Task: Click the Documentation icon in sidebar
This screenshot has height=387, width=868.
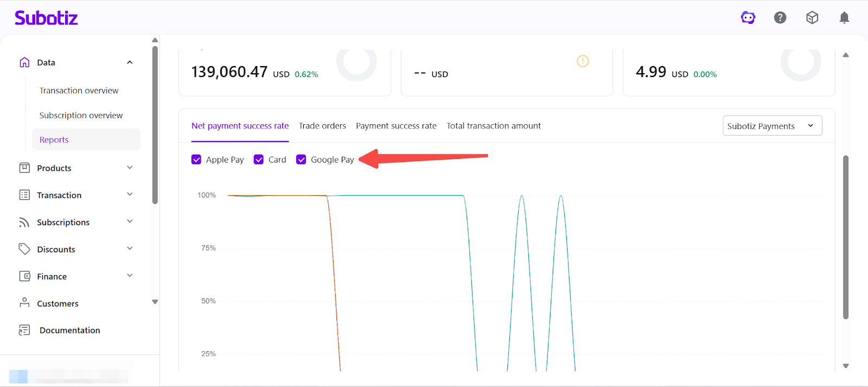Action: [x=24, y=330]
